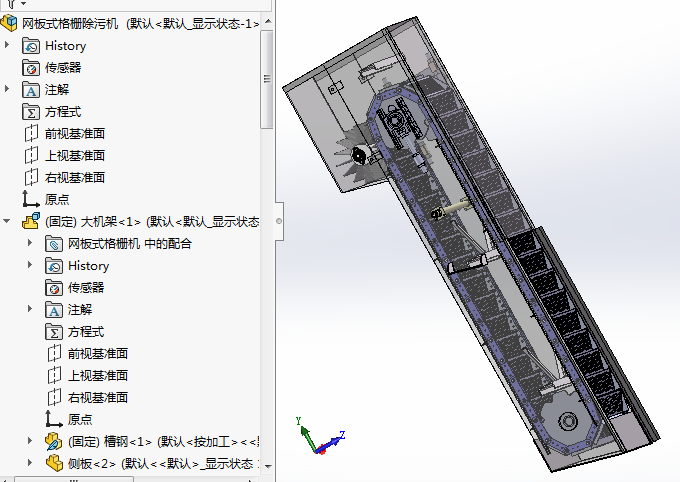Select the top-level 传感器 text
The image size is (680, 482).
tap(63, 68)
